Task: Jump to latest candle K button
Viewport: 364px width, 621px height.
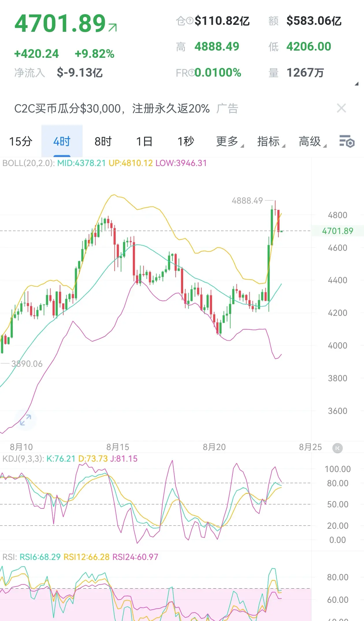Action: tap(337, 448)
